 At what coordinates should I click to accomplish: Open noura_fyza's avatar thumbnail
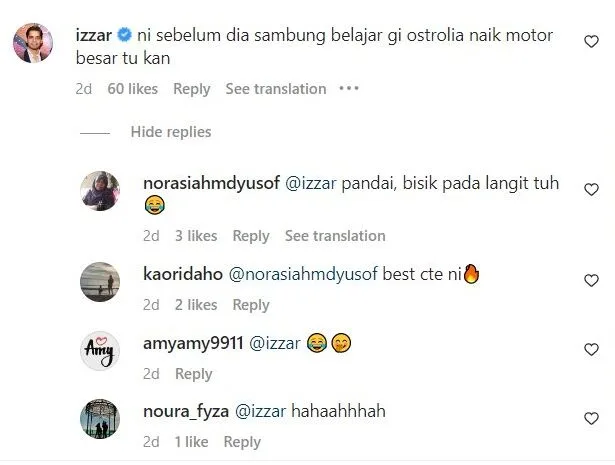click(x=100, y=419)
